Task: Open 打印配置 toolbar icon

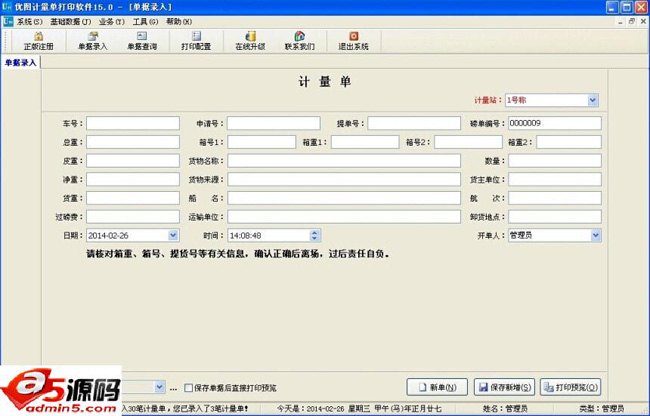Action: coord(196,41)
